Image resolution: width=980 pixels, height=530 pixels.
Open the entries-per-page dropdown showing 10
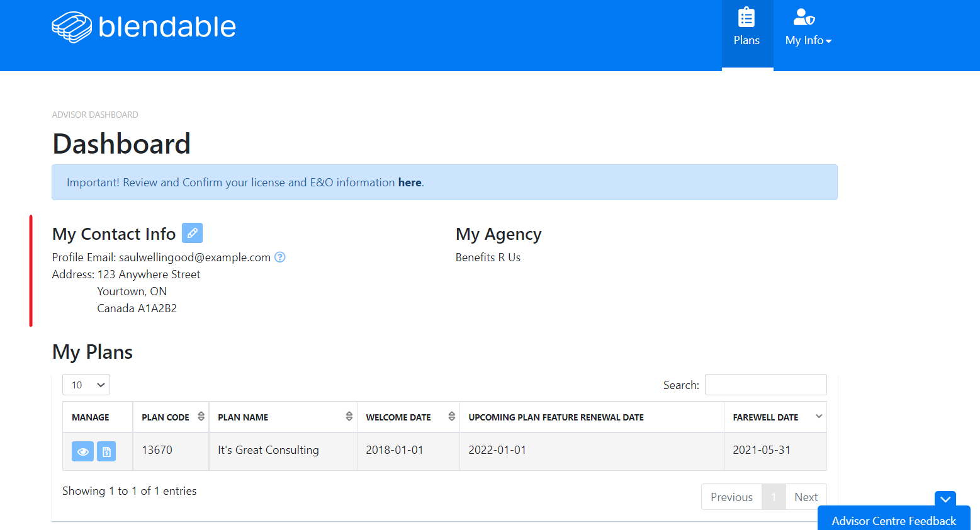[x=86, y=385]
